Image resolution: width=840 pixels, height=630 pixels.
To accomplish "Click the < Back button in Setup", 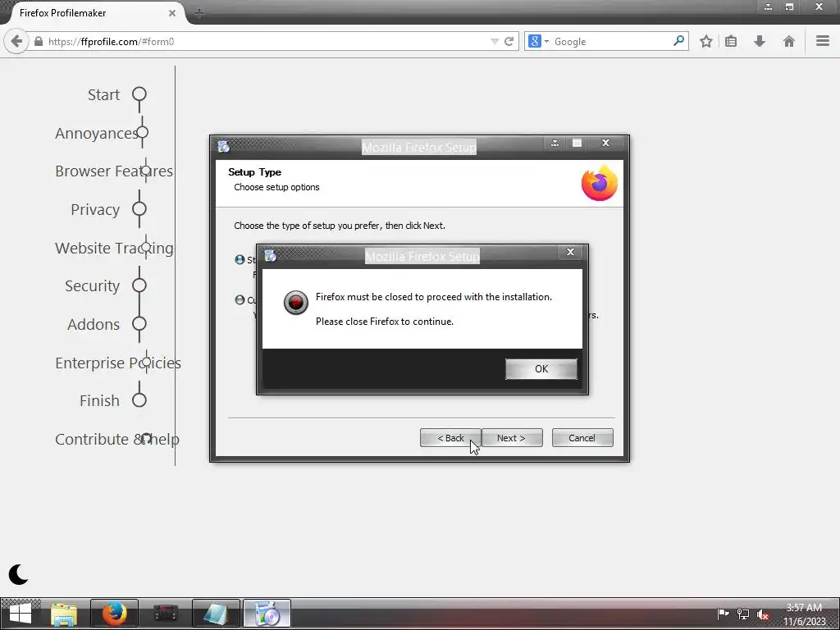I will click(450, 438).
